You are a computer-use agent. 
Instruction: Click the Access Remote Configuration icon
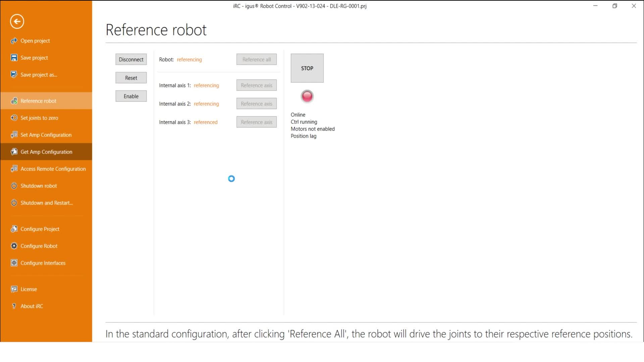tap(14, 169)
